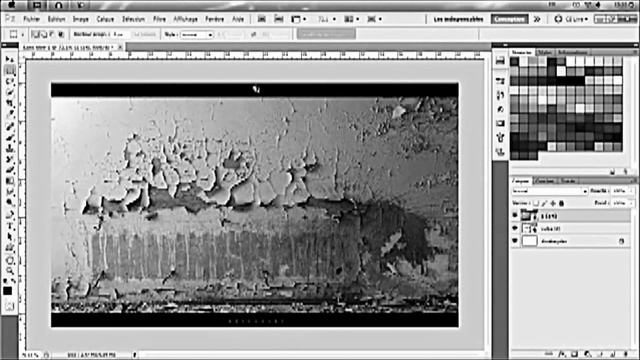The image size is (640, 360).
Task: Select the Path Selection tool
Action: click(9, 237)
